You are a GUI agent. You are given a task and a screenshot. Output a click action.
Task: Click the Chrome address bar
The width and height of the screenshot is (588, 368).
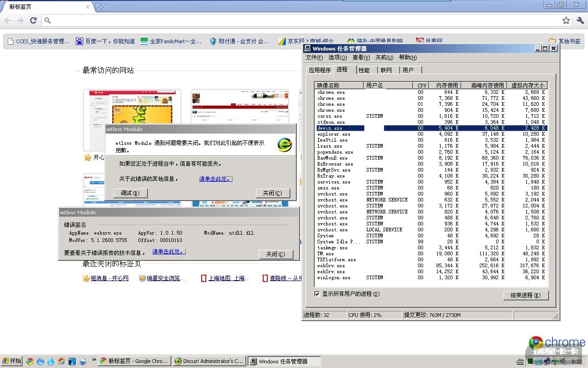[307, 20]
